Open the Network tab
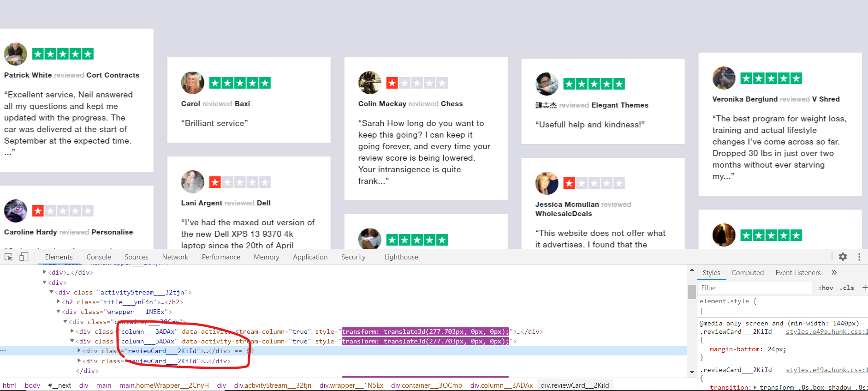The image size is (868, 391). click(175, 257)
